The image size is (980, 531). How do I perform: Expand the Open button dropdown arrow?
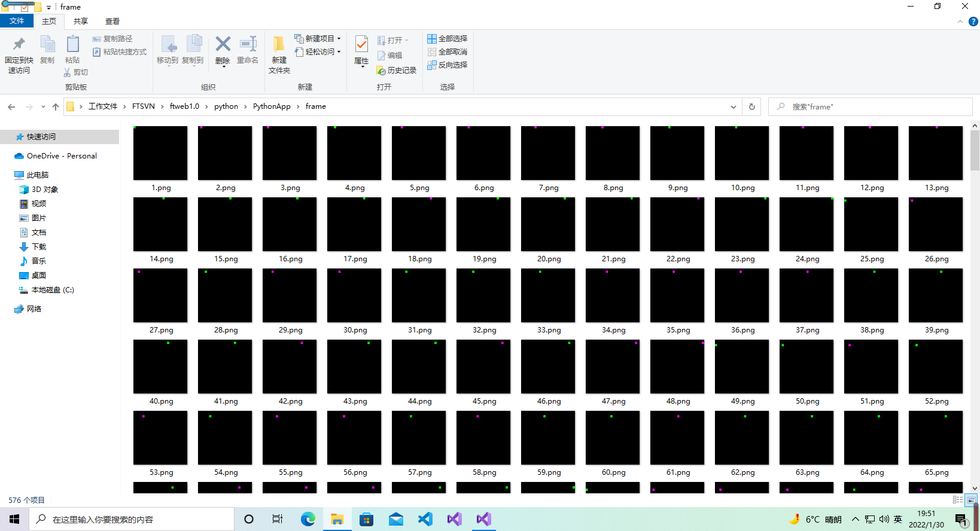pos(407,41)
